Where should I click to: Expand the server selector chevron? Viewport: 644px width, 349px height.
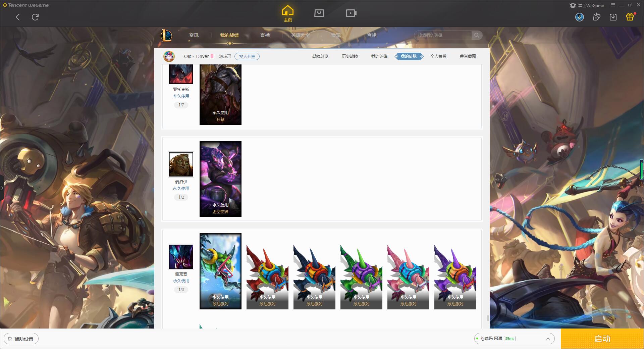point(548,339)
